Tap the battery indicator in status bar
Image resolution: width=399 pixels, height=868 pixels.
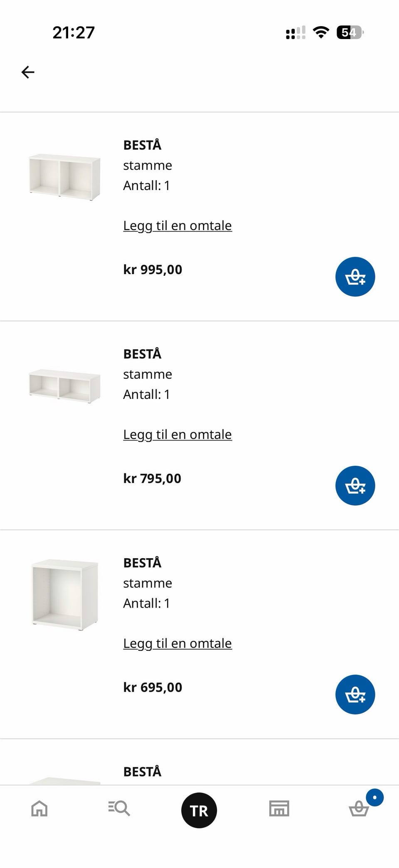coord(350,32)
